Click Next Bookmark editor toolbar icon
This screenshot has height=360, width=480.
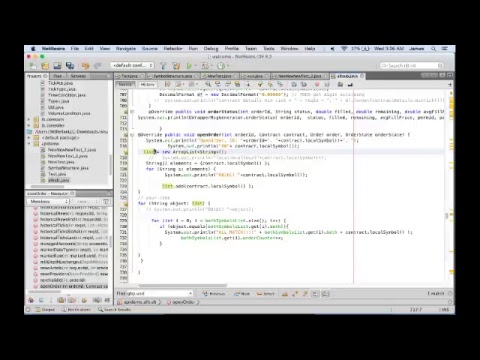[270, 85]
